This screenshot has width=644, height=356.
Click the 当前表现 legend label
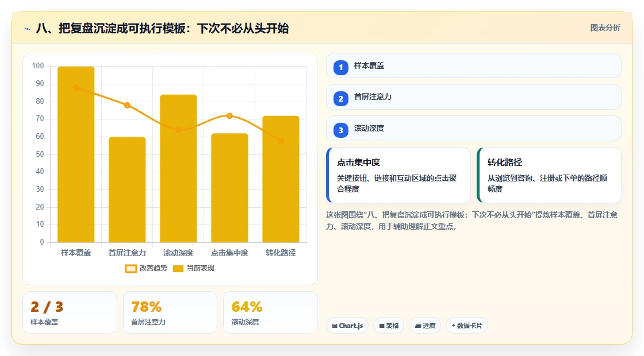(201, 268)
